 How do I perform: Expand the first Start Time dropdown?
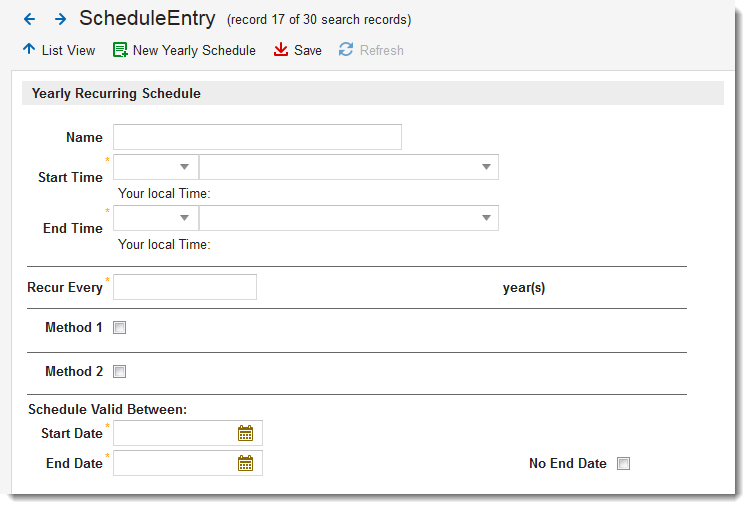(x=156, y=167)
